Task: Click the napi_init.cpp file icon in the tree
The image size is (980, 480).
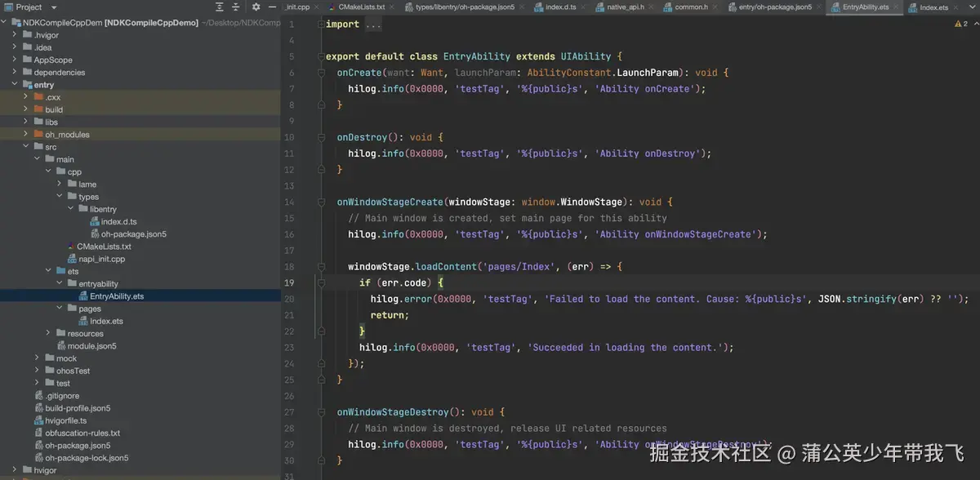Action: [71, 259]
